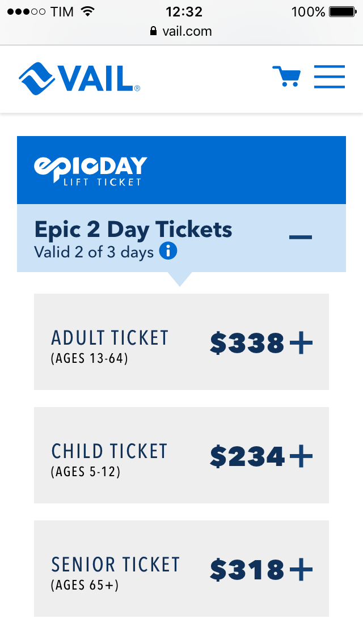This screenshot has height=644, width=363.
Task: Select the Senior Ticket label
Action: pyautogui.click(x=116, y=565)
